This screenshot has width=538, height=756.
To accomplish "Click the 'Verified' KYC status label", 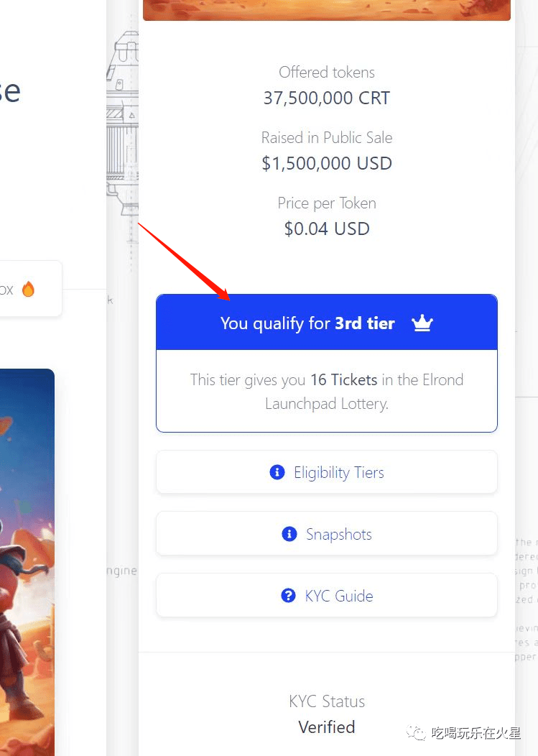I will tap(327, 727).
